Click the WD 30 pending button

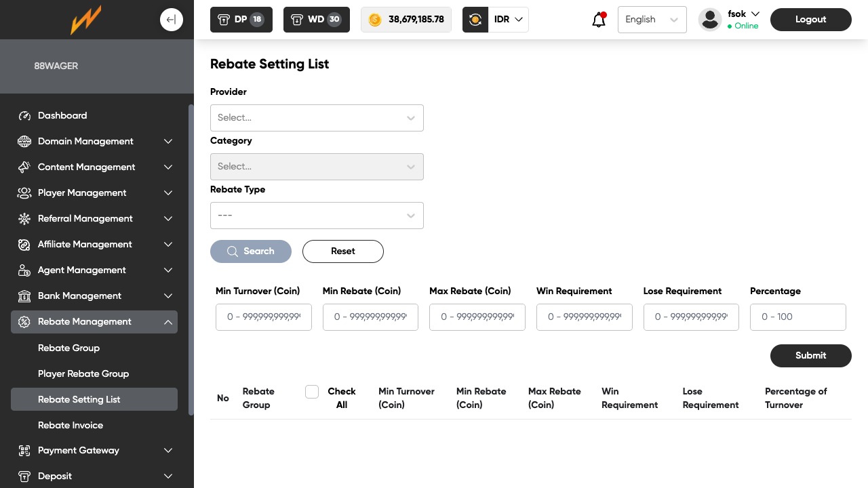317,20
